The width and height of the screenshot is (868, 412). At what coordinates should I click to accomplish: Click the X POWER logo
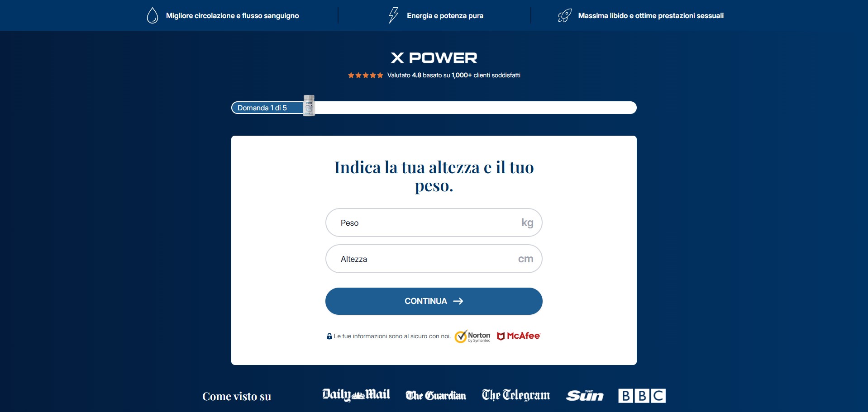(434, 58)
